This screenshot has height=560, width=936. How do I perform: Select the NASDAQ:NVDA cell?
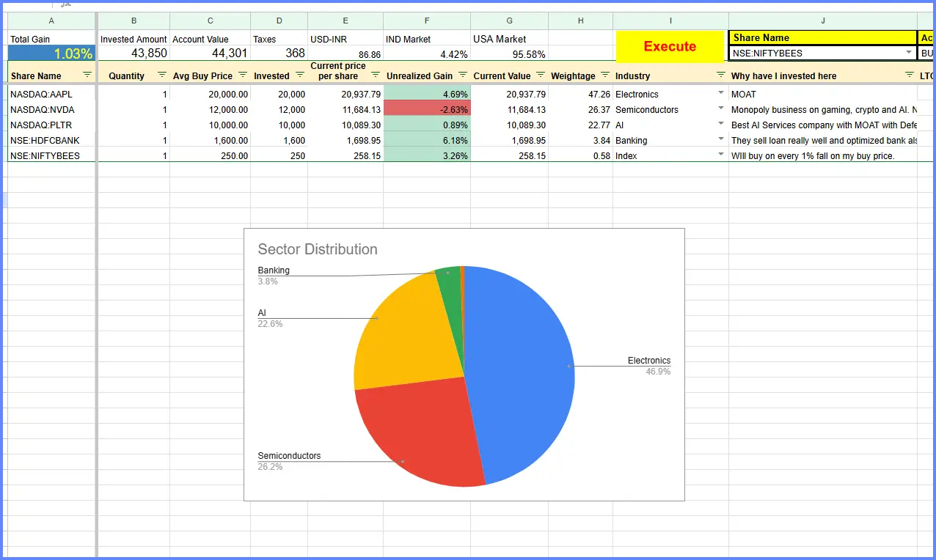(51, 109)
